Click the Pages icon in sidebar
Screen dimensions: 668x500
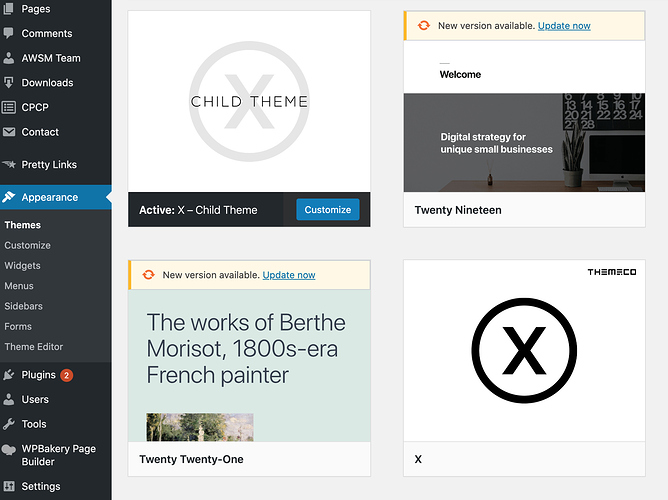(8, 9)
